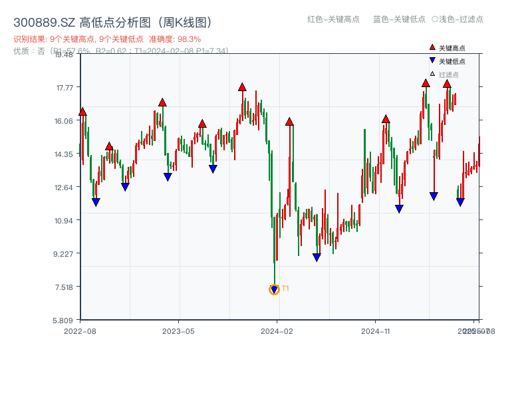Pick the red high marker just after 2024-11
The image size is (532, 399).
pos(386,119)
